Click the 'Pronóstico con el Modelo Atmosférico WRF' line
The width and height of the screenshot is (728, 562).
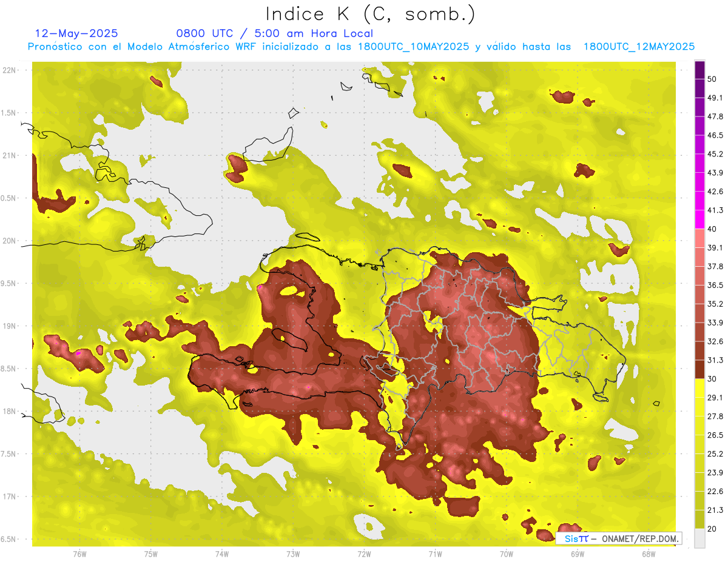tap(361, 47)
